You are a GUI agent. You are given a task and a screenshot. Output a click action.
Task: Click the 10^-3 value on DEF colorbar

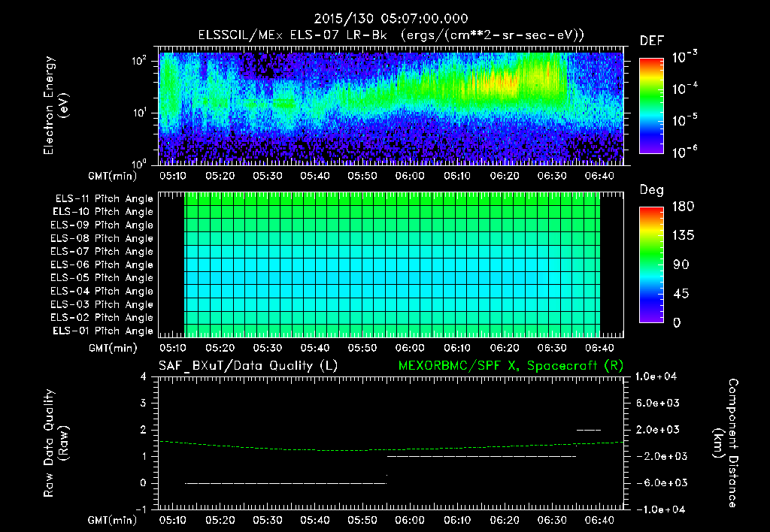(x=684, y=57)
